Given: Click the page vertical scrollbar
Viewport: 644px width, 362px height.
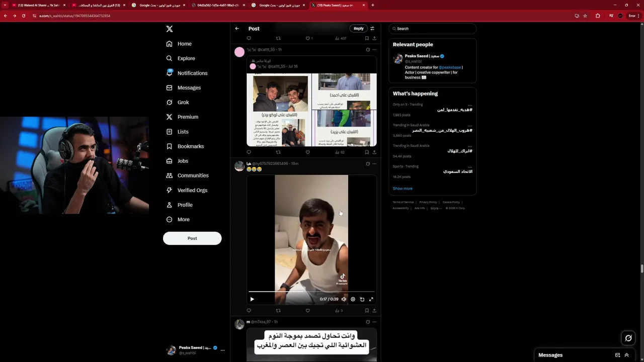Looking at the screenshot, I should pos(641,268).
